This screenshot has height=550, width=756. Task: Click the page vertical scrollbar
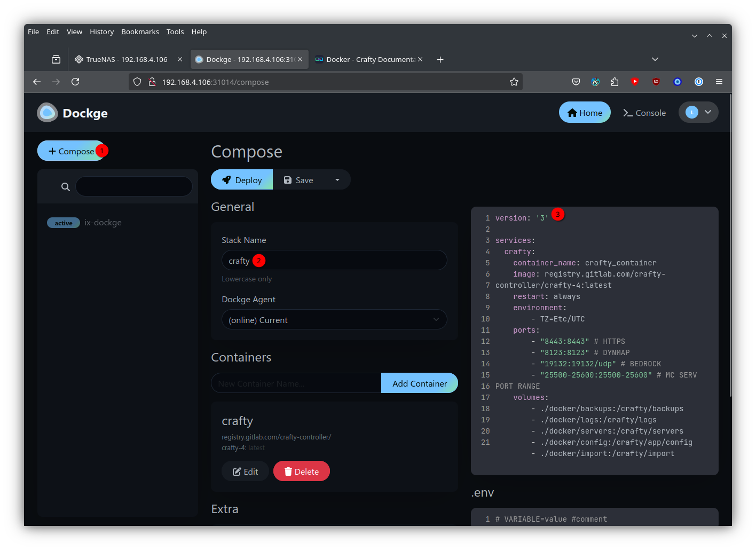pyautogui.click(x=730, y=246)
